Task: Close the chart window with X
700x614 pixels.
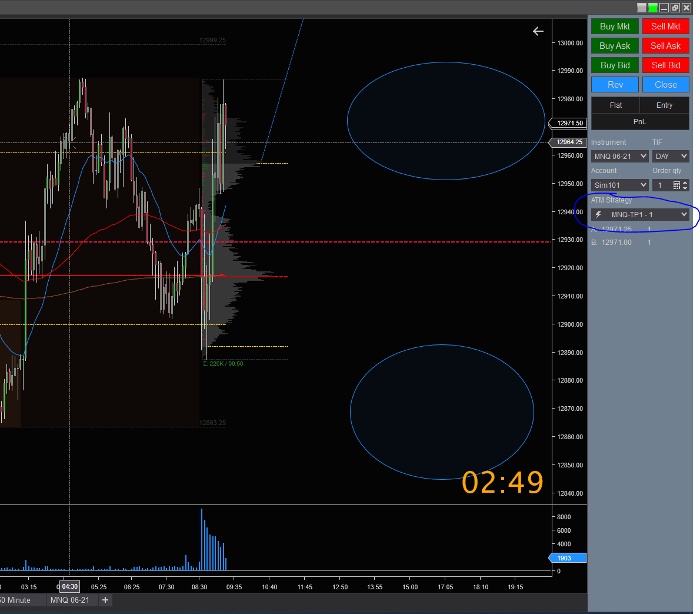Action: (x=686, y=8)
